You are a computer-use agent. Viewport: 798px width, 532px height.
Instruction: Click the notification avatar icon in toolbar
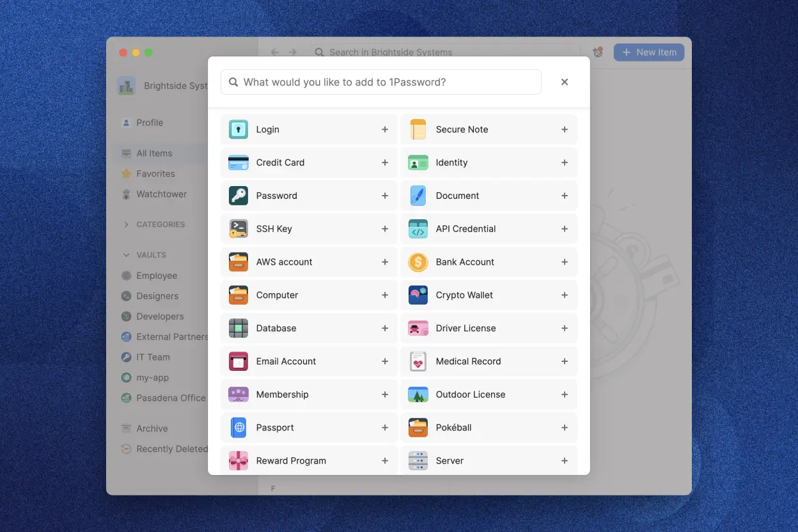598,52
